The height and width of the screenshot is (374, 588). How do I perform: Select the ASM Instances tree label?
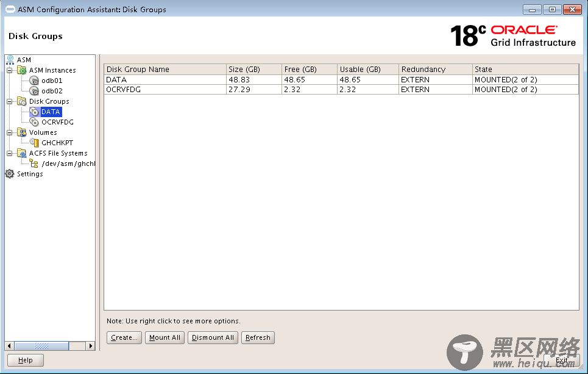(52, 70)
